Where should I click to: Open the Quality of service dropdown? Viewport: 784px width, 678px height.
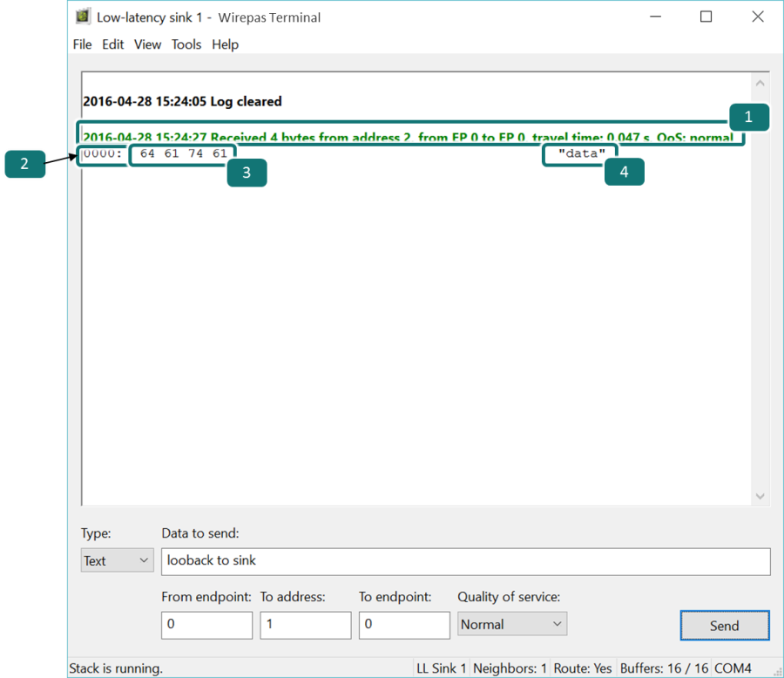coord(511,623)
